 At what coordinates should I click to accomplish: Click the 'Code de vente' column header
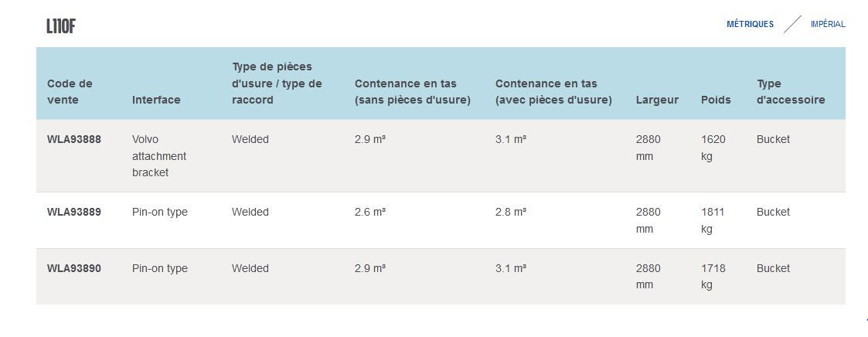(x=70, y=91)
